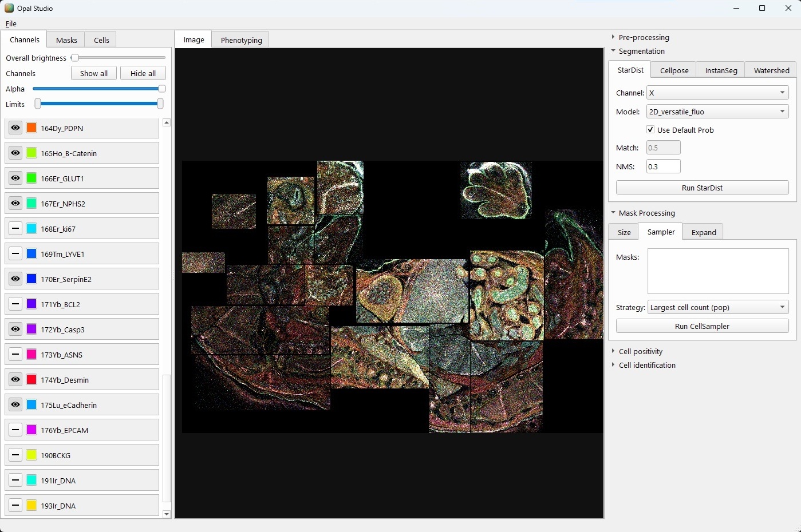Pick color for 170Er_SerpinE2 channel
801x532 pixels.
31,279
